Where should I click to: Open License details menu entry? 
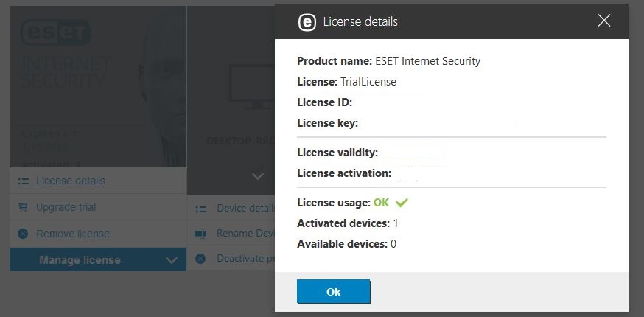(70, 181)
